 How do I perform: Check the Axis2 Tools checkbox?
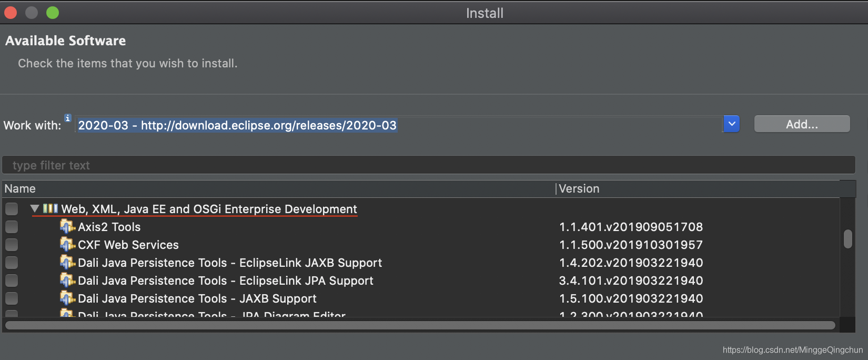12,227
